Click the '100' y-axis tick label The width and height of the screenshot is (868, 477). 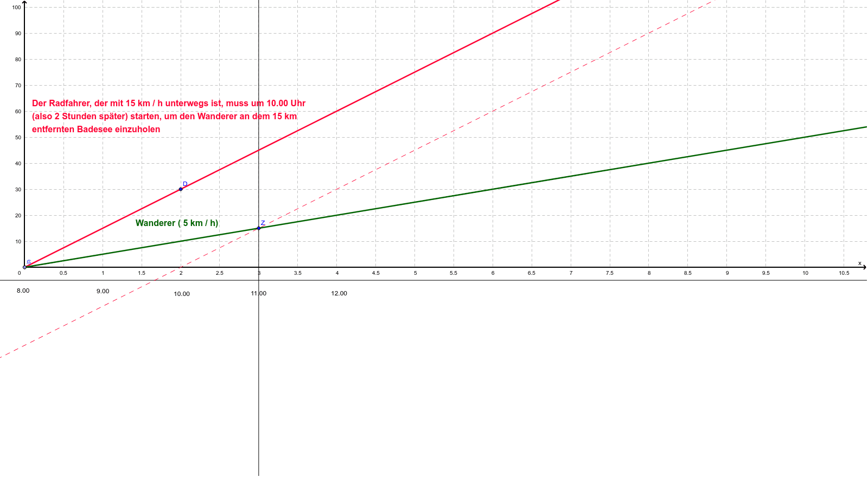pyautogui.click(x=17, y=7)
